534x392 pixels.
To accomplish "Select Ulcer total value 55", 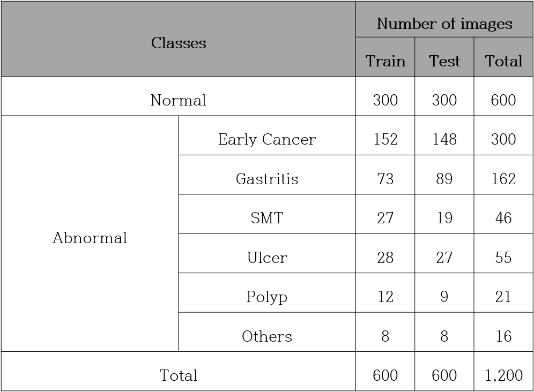I will 503,253.
